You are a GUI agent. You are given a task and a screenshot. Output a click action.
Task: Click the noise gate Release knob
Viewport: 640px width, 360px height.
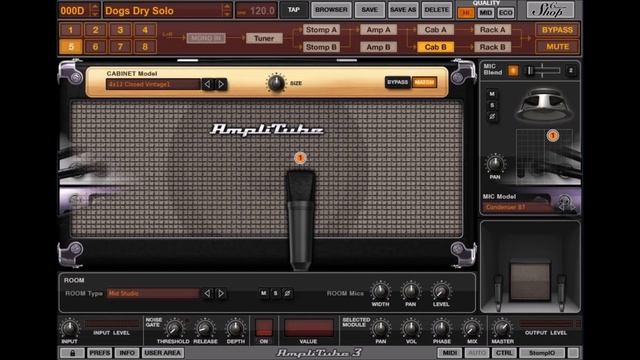tap(204, 328)
